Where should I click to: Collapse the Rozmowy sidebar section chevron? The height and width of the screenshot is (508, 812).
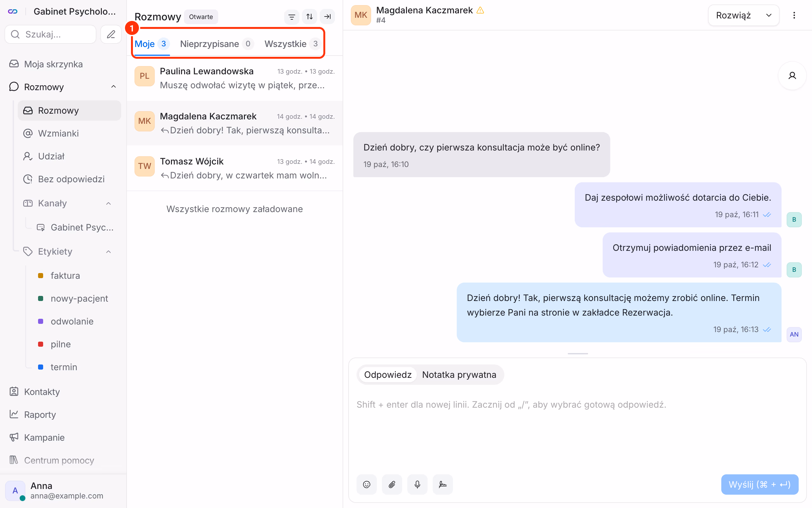pyautogui.click(x=114, y=87)
